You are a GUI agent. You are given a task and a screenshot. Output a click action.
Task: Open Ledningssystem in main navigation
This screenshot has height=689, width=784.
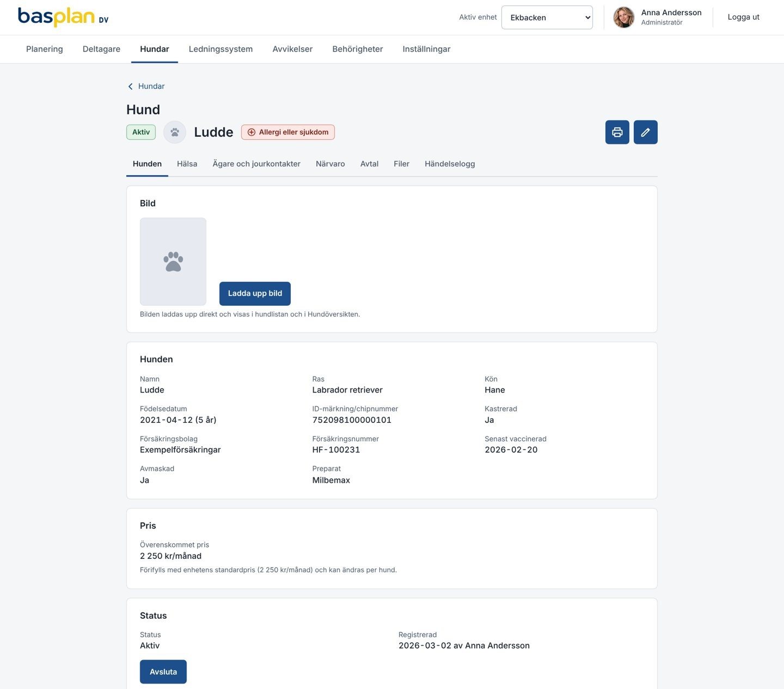click(x=220, y=49)
